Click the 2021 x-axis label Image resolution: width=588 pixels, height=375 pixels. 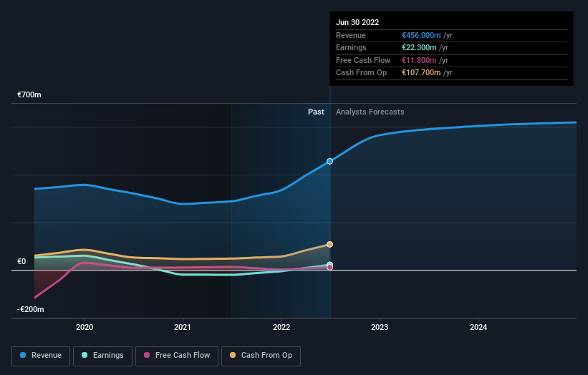182,327
